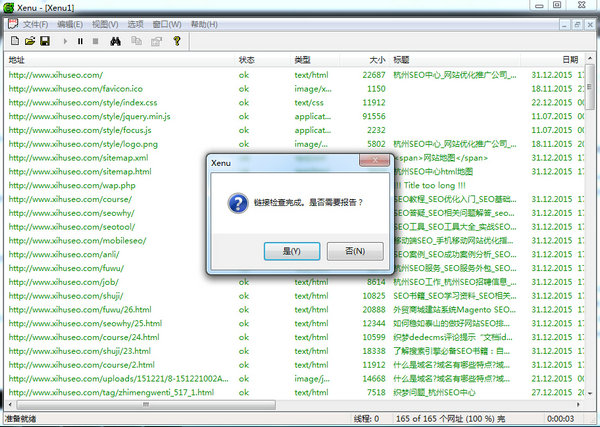Click the Help question mark toolbar icon
600x427 pixels.
[177, 41]
